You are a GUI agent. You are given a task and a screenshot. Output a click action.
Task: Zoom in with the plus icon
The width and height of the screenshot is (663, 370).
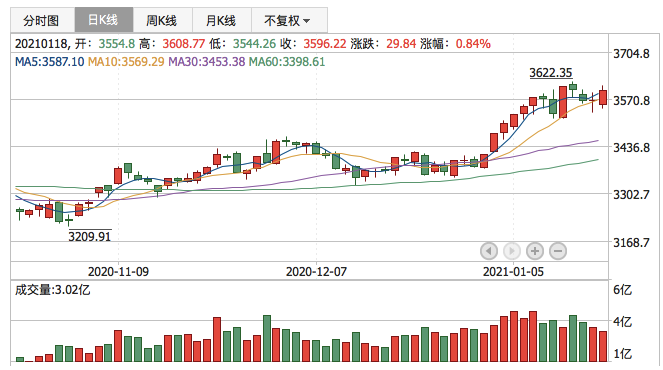tap(535, 251)
